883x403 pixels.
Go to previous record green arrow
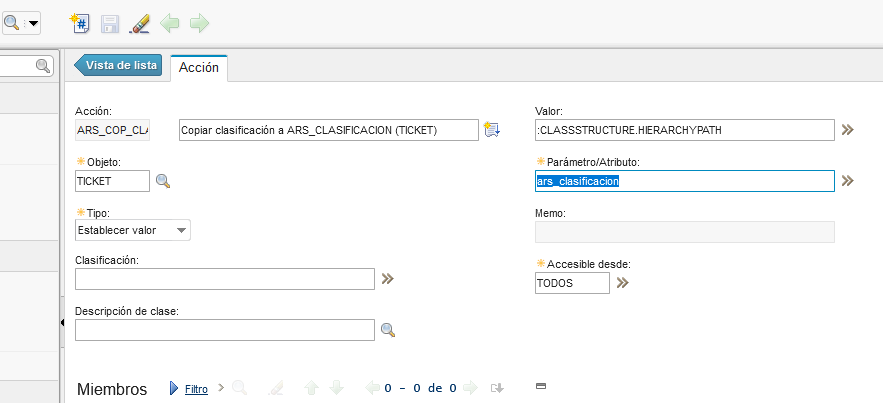coord(170,22)
